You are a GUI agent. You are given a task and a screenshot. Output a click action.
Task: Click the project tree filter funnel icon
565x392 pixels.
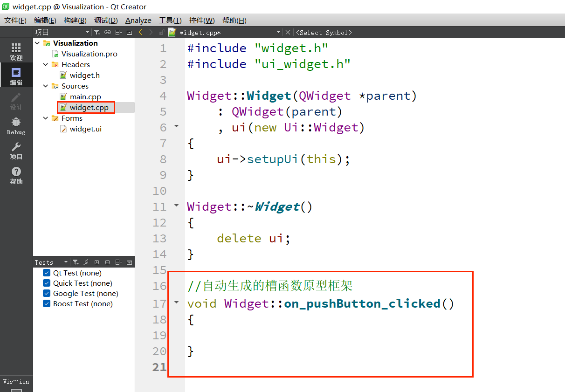pos(97,32)
